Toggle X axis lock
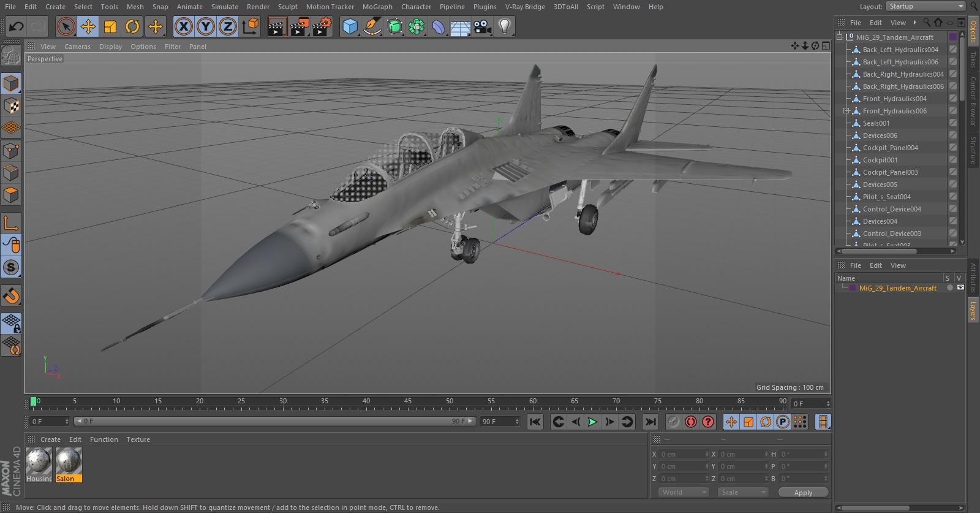The height and width of the screenshot is (513, 980). coord(183,26)
